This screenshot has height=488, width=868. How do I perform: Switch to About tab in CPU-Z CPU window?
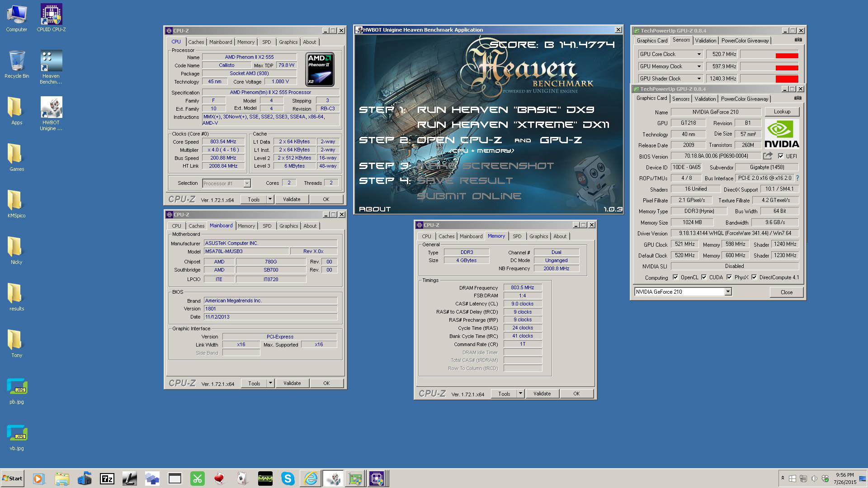click(x=310, y=42)
